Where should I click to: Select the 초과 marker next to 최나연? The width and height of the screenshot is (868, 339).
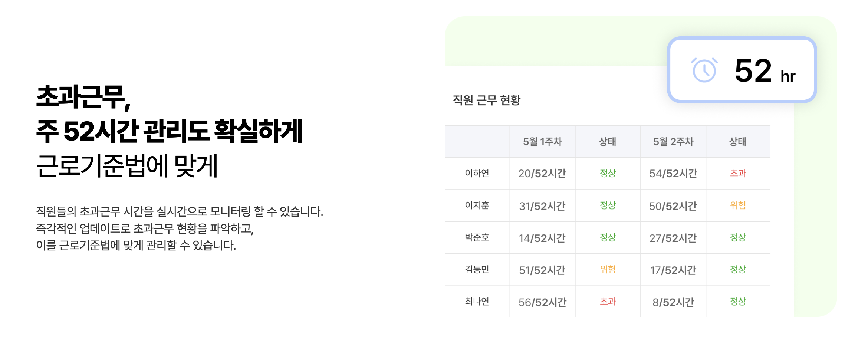608,302
